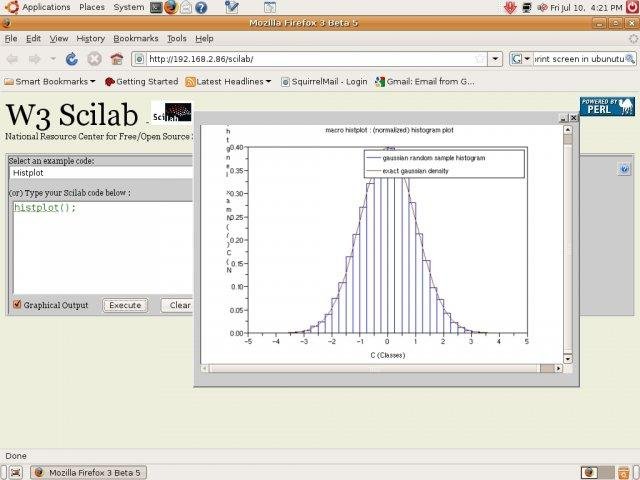Reload the current page
The height and width of the screenshot is (480, 640).
click(x=72, y=59)
